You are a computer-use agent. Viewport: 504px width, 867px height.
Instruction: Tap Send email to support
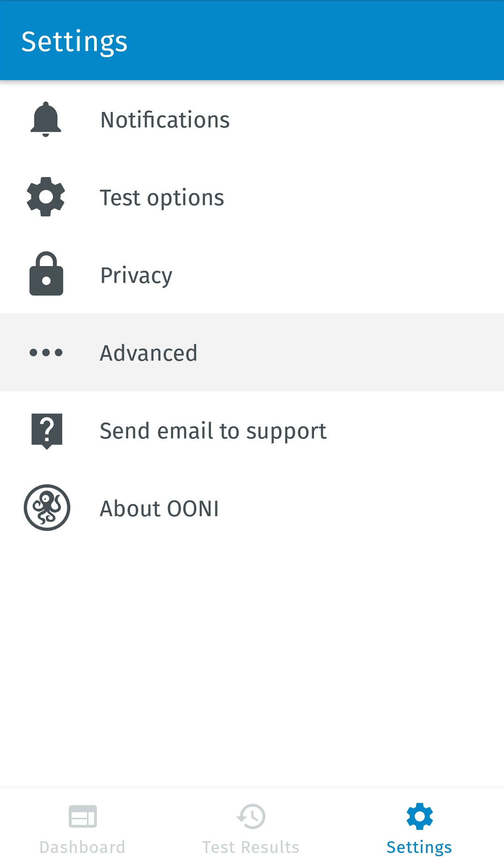pyautogui.click(x=213, y=431)
